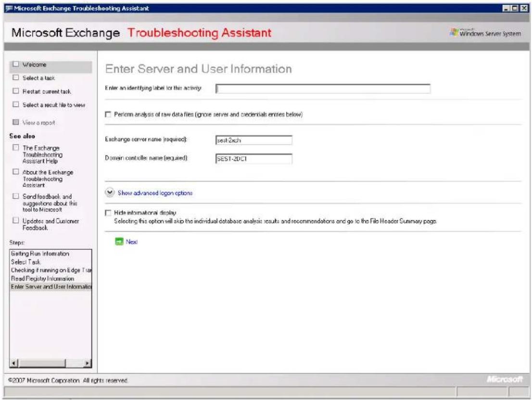Screen dimensions: 532x400
Task: Open Select a result file to view
Action: 54,105
